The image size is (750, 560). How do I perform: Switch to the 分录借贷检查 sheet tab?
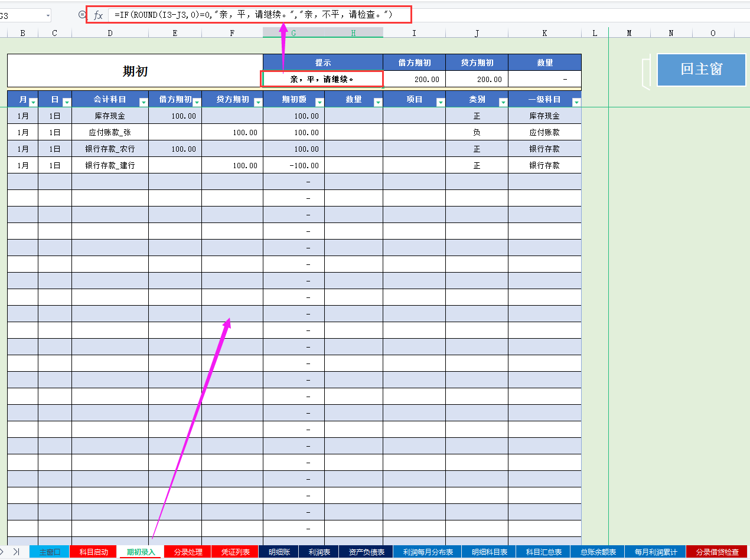(717, 552)
